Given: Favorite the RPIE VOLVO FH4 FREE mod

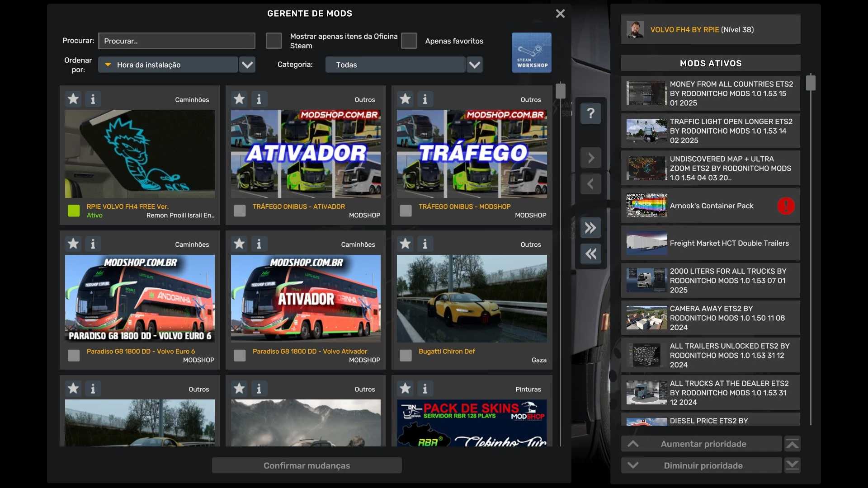Looking at the screenshot, I should tap(73, 99).
